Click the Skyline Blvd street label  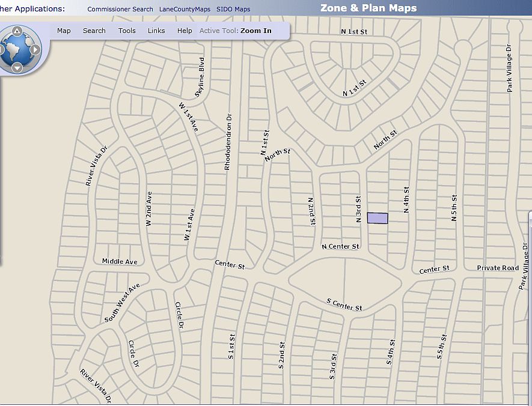pos(200,77)
